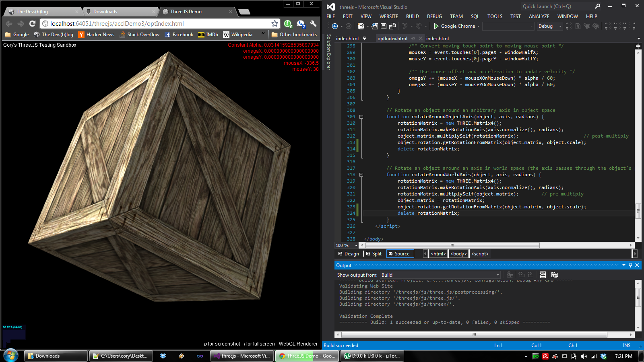The width and height of the screenshot is (644, 362).
Task: Click the green extension icon with badge 6
Action: pyautogui.click(x=288, y=24)
